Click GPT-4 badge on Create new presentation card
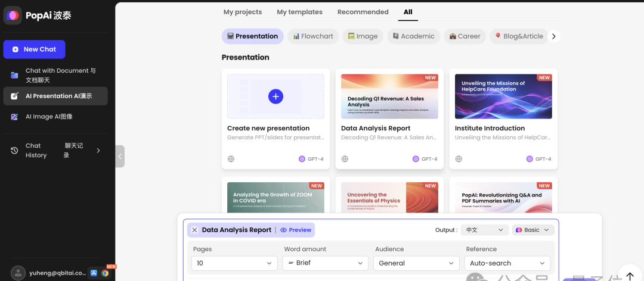Image resolution: width=644 pixels, height=281 pixels. [x=311, y=159]
